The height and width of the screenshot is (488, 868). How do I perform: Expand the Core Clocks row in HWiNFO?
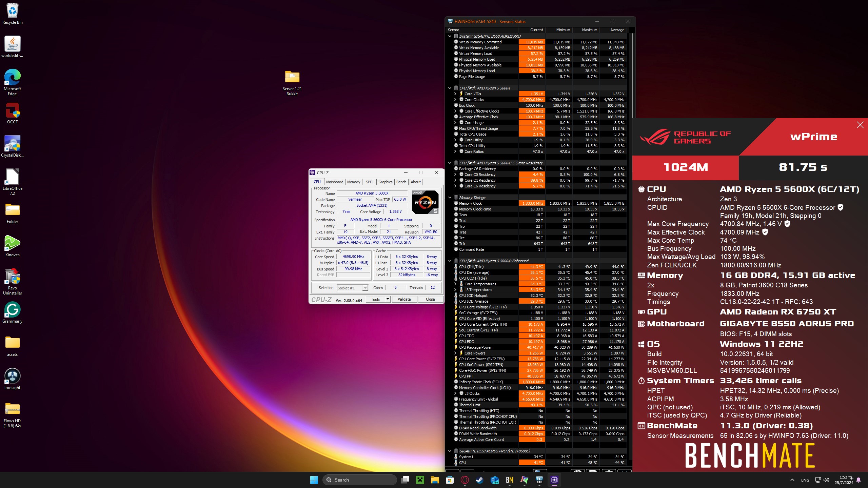(455, 100)
